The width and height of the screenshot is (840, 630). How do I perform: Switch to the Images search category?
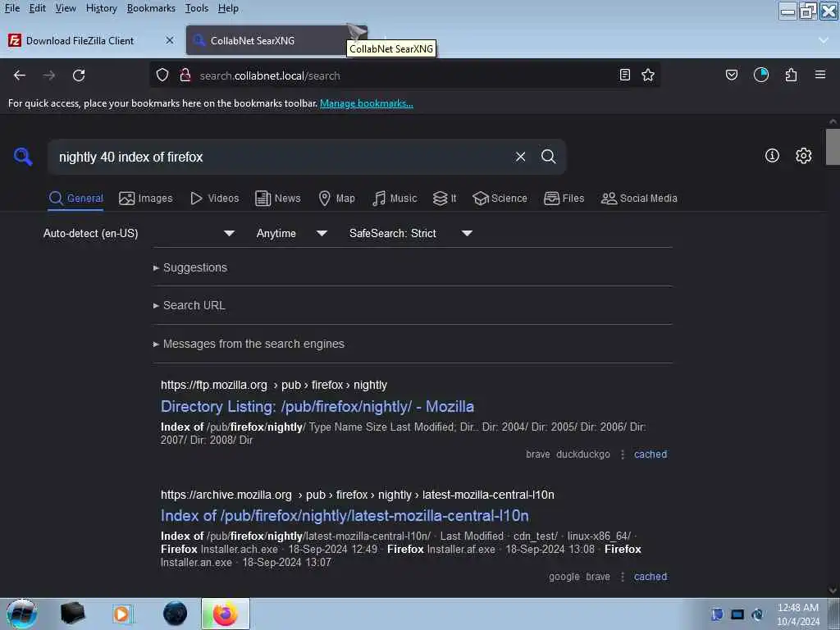point(146,199)
